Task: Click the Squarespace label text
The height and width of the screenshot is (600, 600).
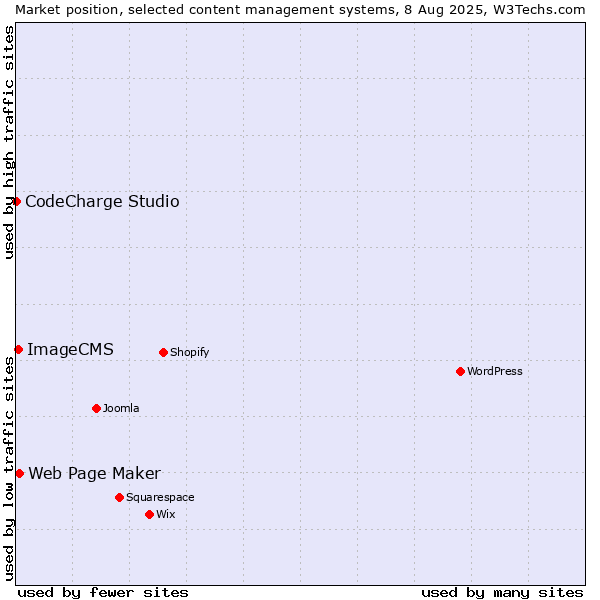Action: click(160, 497)
